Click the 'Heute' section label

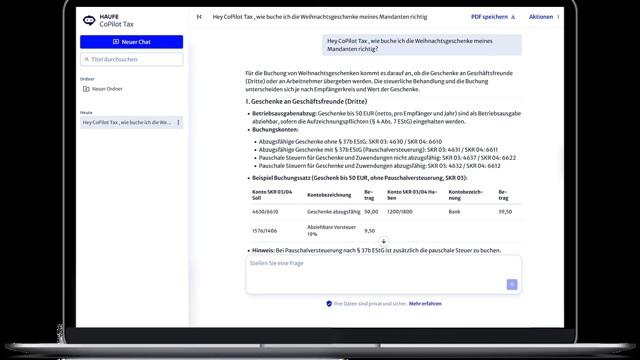(x=86, y=113)
